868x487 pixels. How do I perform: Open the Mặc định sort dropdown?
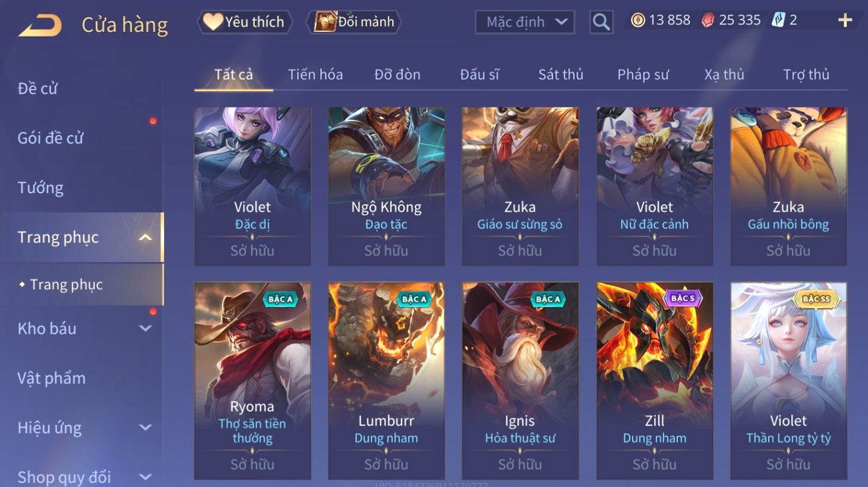click(x=525, y=23)
